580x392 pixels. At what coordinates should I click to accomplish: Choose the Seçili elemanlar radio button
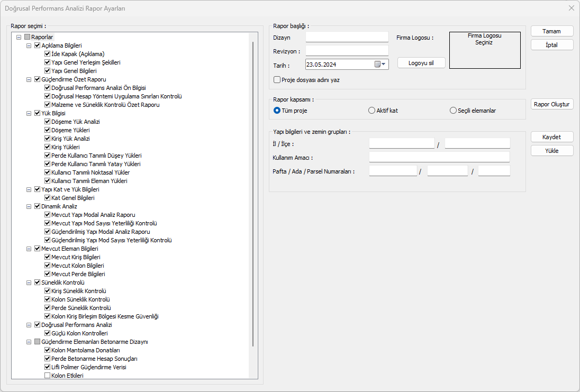(453, 111)
